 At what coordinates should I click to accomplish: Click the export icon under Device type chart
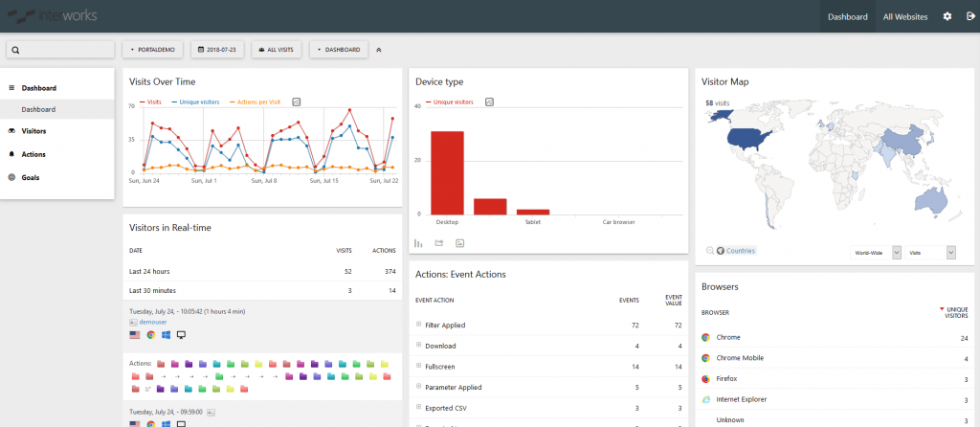tap(438, 243)
